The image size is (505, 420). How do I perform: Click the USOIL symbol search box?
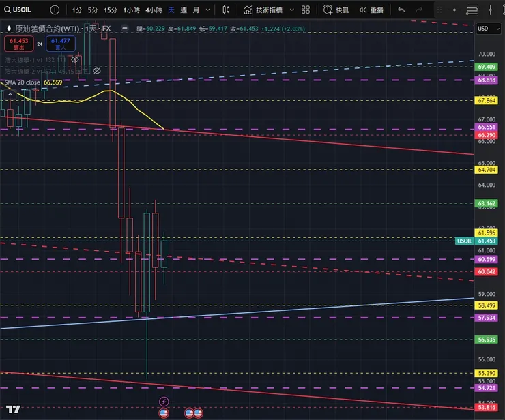(22, 10)
